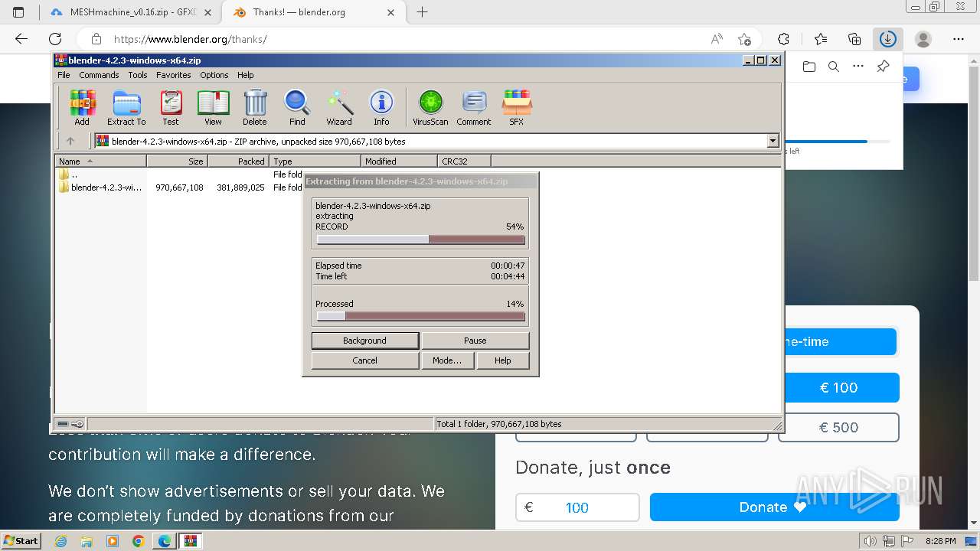This screenshot has height=551, width=980.
Task: Open the tab actions menu icon
Action: (18, 12)
